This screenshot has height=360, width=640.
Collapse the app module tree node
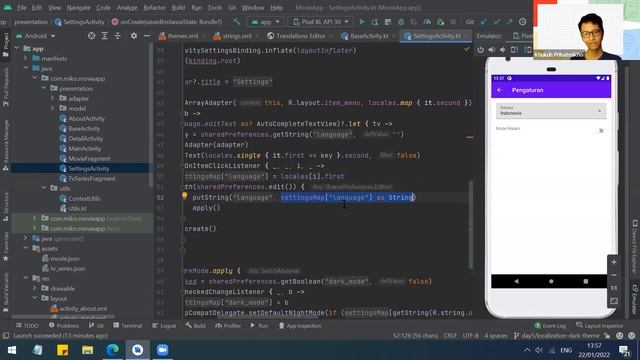17,49
